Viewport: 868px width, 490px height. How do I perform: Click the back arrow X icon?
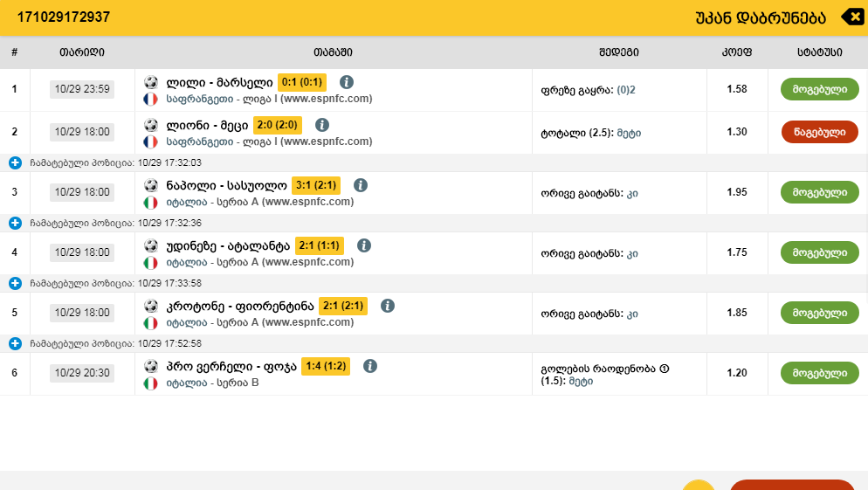point(851,17)
